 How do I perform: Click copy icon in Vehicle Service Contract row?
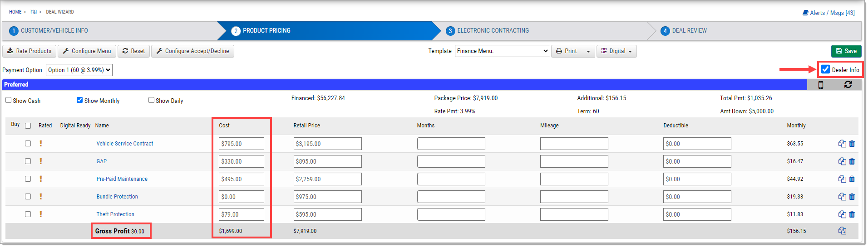pos(842,144)
